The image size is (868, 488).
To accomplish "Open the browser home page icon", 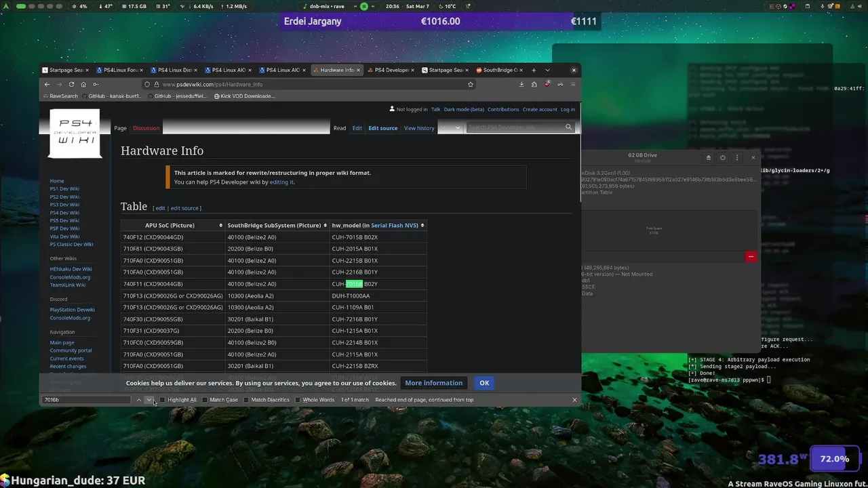I will [83, 84].
